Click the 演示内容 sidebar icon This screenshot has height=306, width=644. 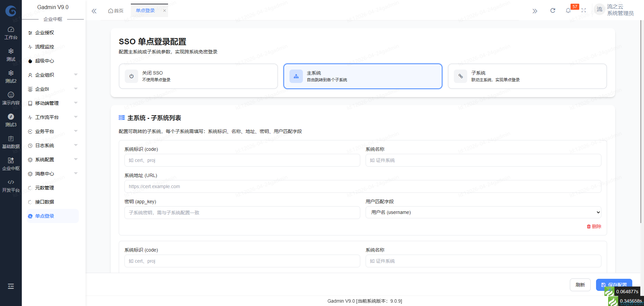(11, 97)
